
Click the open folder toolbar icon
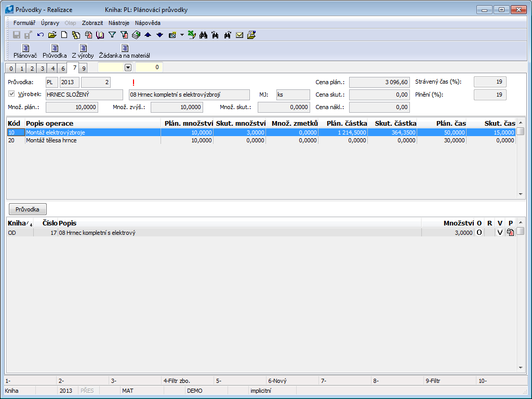pos(52,35)
